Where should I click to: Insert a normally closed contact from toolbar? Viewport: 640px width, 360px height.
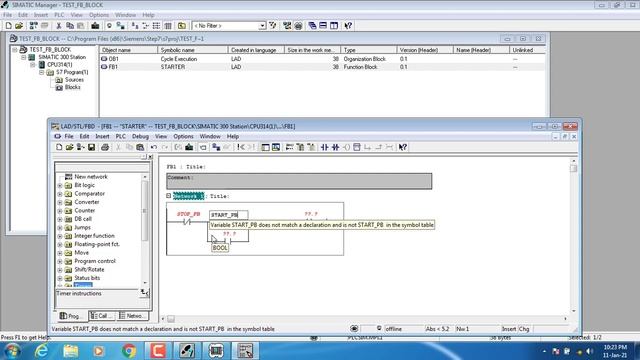coord(336,147)
